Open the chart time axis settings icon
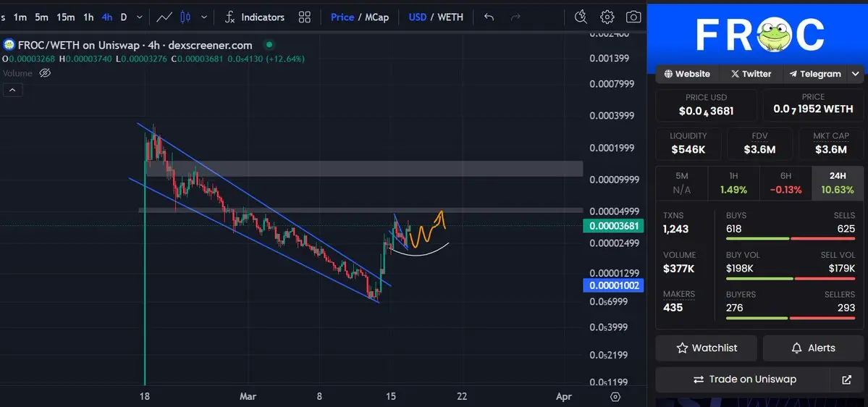The width and height of the screenshot is (868, 407). 615,396
